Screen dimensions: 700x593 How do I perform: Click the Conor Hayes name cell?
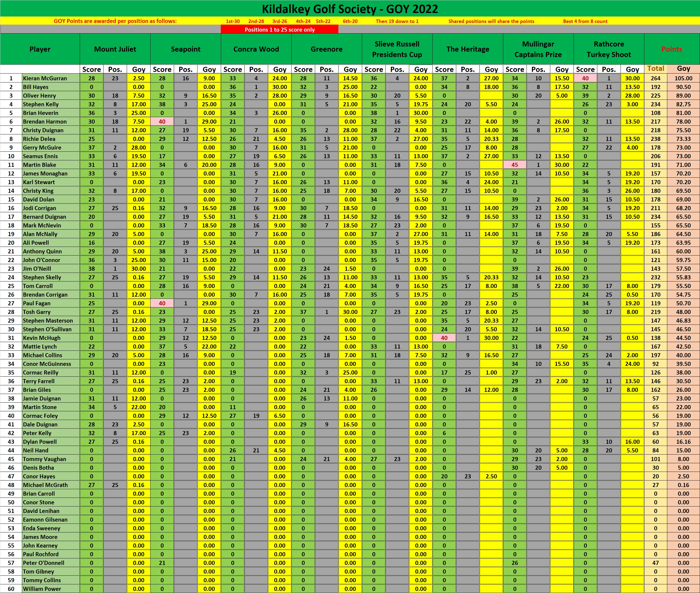click(x=51, y=477)
